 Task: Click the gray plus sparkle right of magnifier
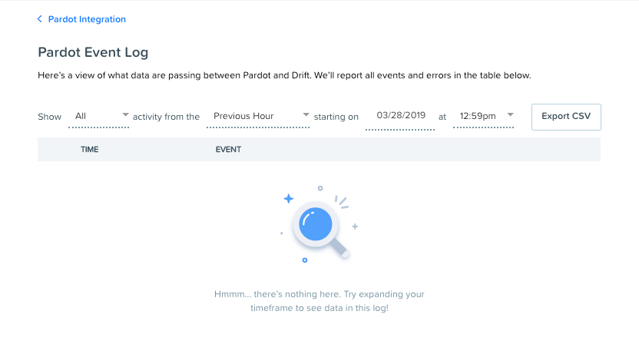355,227
